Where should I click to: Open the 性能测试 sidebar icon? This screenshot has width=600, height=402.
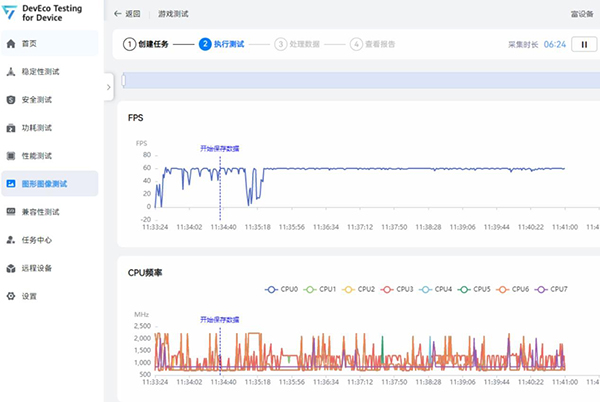11,156
